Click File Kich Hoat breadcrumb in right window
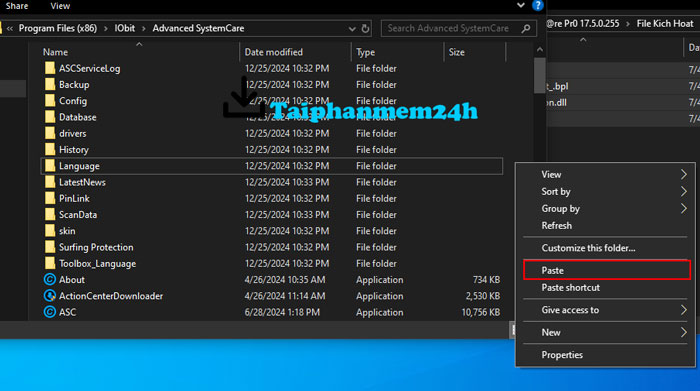Viewport: 700px width, 391px height. (665, 24)
